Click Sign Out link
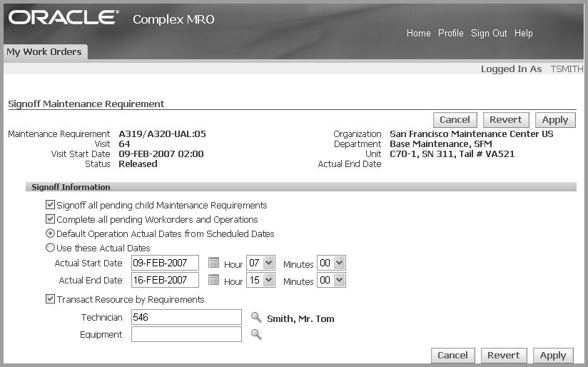This screenshot has width=588, height=367. [x=489, y=34]
